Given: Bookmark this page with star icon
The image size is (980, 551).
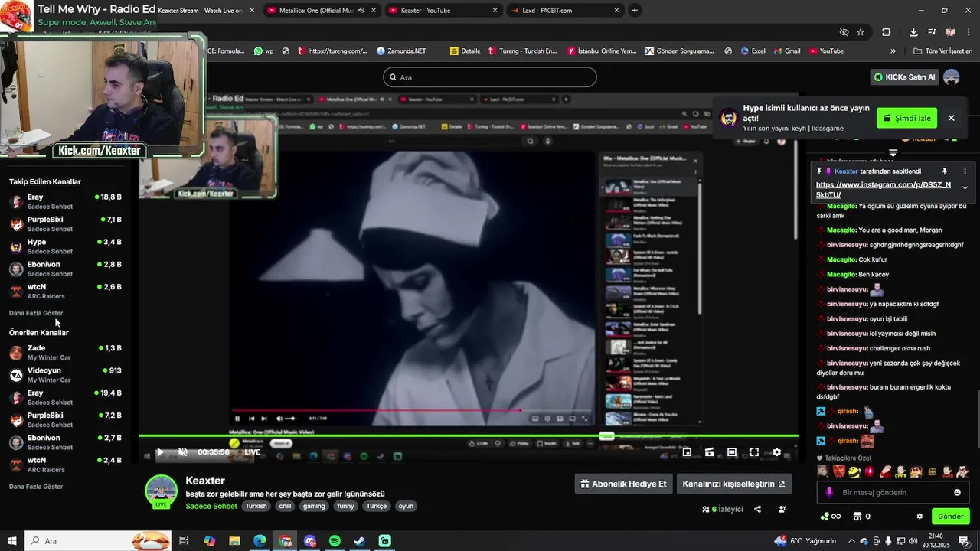Looking at the screenshot, I should [861, 32].
